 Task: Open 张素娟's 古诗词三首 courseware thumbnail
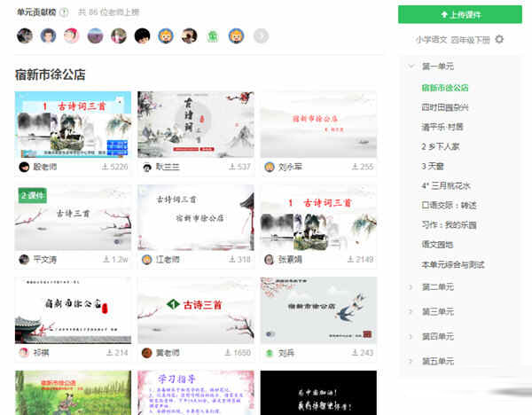[318, 217]
